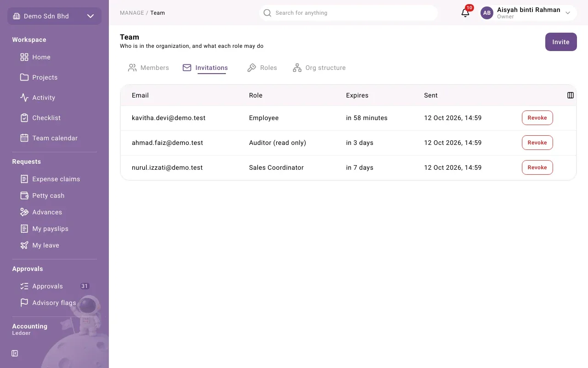Go to Team calendar in sidebar
Image resolution: width=588 pixels, height=368 pixels.
pos(54,138)
